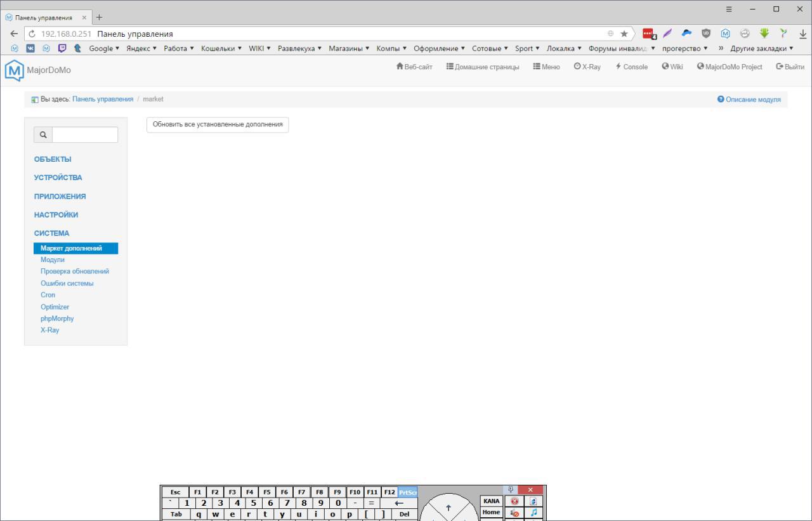The image size is (812, 521).
Task: Expand the НАСТРОЙКИ sidebar section
Action: click(56, 214)
